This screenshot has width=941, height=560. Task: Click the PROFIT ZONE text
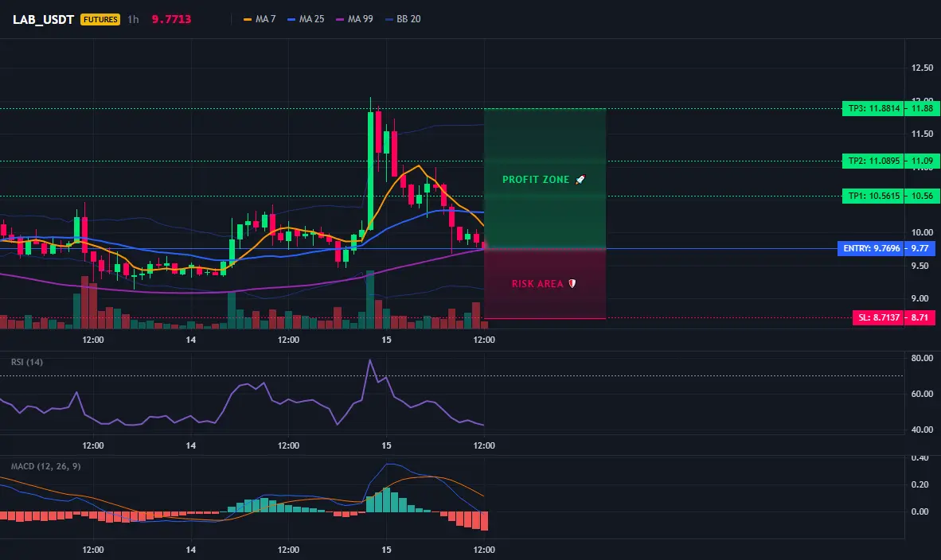(x=535, y=179)
